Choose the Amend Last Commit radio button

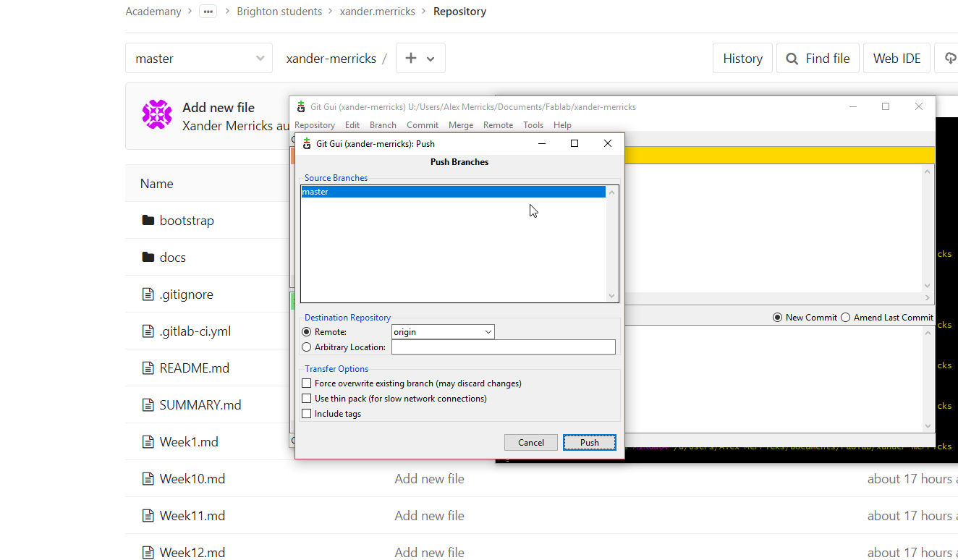[845, 318]
